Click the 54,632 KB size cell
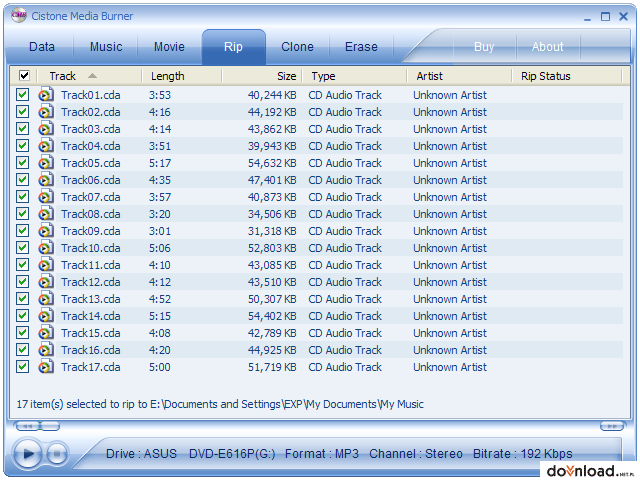Viewport: 640px width, 480px height. 272,163
